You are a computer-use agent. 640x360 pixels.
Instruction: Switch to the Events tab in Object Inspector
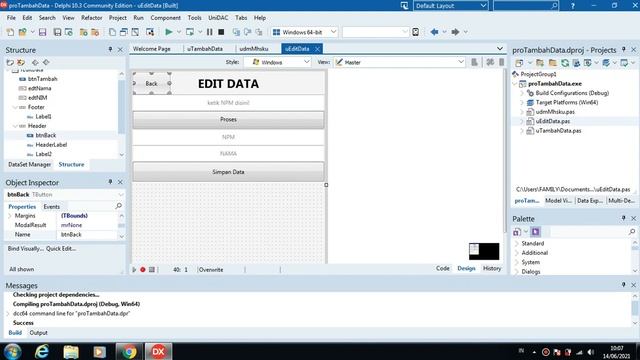point(51,207)
